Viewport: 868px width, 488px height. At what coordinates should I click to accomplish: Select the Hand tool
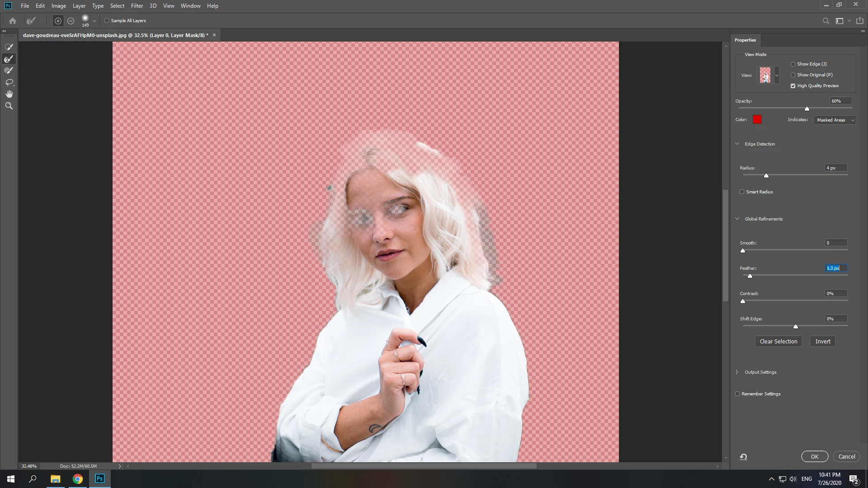[9, 94]
